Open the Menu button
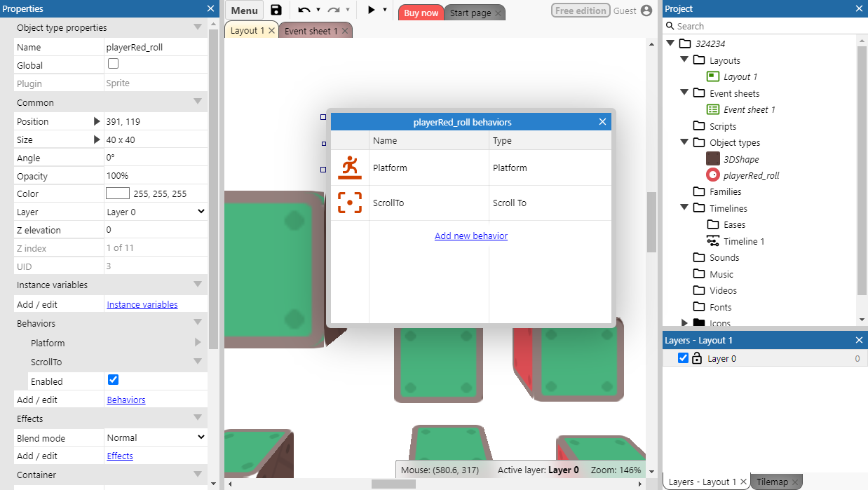This screenshot has width=868, height=490. (x=243, y=11)
